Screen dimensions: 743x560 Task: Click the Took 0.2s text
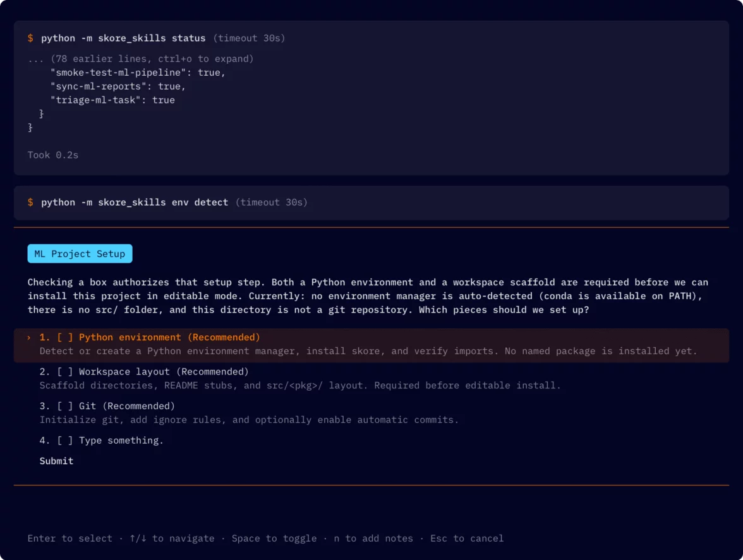coord(53,155)
